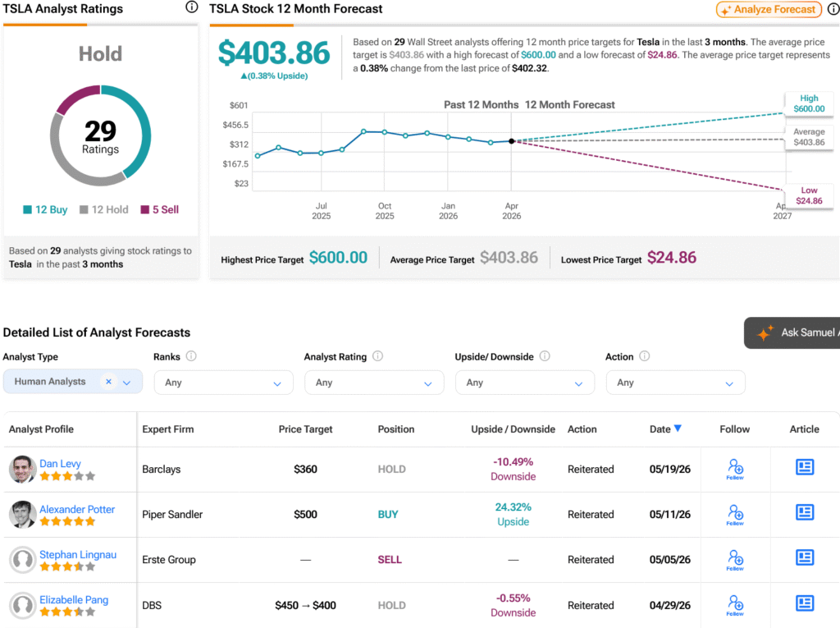This screenshot has width=840, height=628.
Task: Open the Analyst Rating dropdown
Action: point(374,383)
